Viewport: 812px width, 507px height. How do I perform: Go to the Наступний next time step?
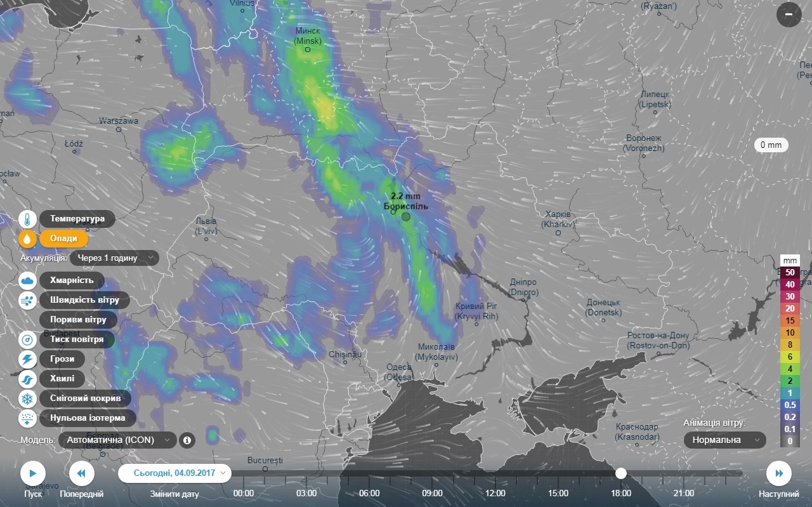[778, 473]
